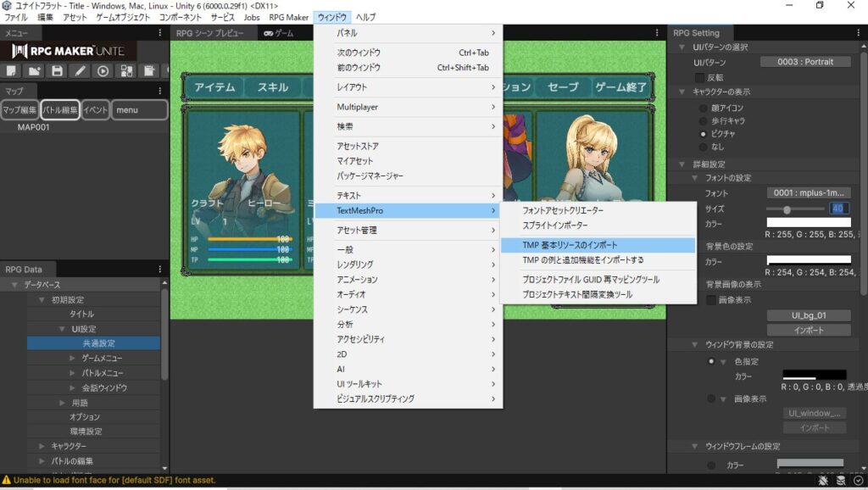Viewport: 868px width, 490px height.
Task: Select MAP001 in the map list
Action: point(33,127)
